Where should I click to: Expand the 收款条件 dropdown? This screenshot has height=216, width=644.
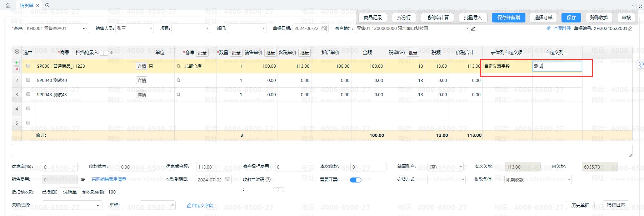pyautogui.click(x=538, y=180)
